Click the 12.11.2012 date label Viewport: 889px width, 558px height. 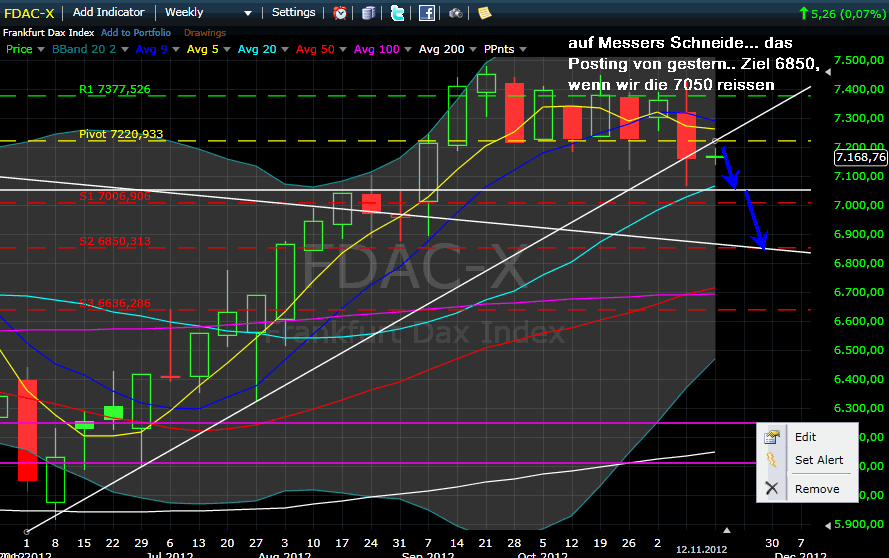tap(701, 549)
